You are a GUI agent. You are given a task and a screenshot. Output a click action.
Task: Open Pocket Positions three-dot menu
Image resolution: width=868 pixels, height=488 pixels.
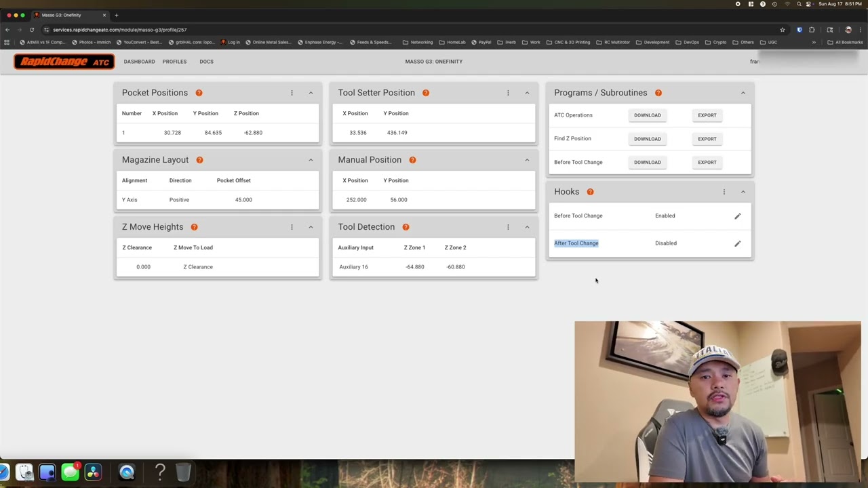click(x=292, y=93)
